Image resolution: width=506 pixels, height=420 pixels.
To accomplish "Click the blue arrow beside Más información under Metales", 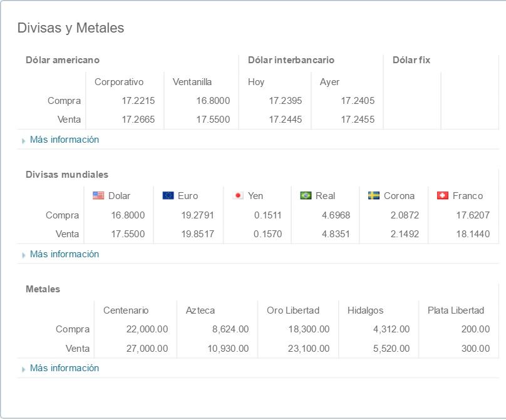I will coord(24,368).
